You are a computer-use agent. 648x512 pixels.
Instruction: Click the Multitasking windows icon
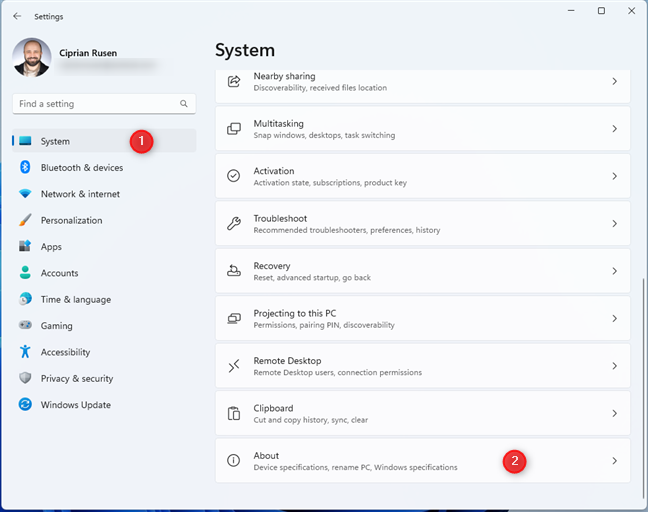point(234,129)
